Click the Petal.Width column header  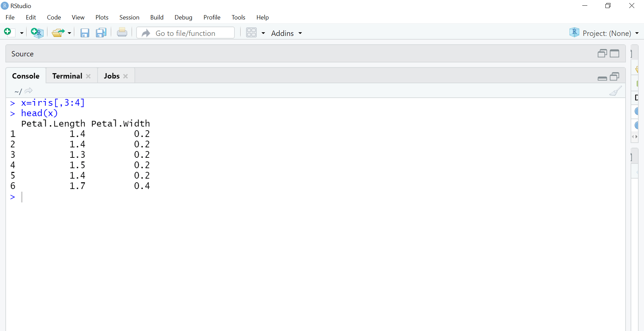(x=121, y=124)
